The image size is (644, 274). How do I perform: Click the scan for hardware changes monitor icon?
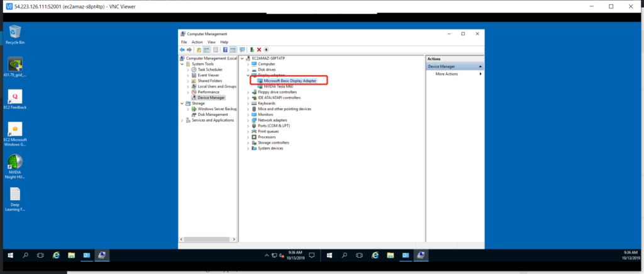click(241, 50)
